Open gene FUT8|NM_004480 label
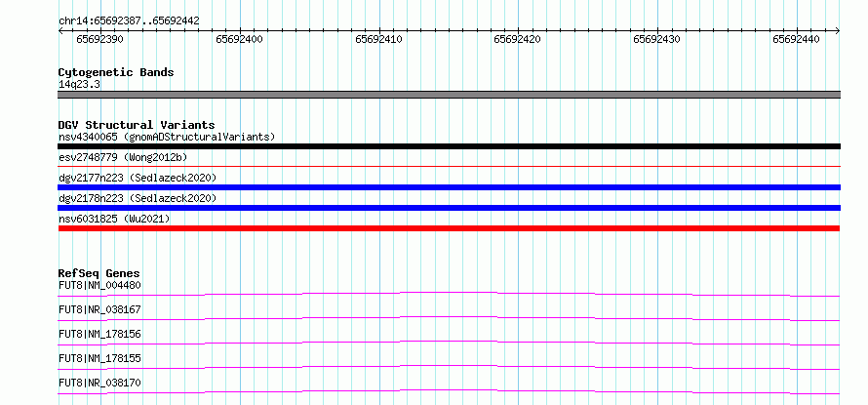The width and height of the screenshot is (868, 405). tap(99, 285)
